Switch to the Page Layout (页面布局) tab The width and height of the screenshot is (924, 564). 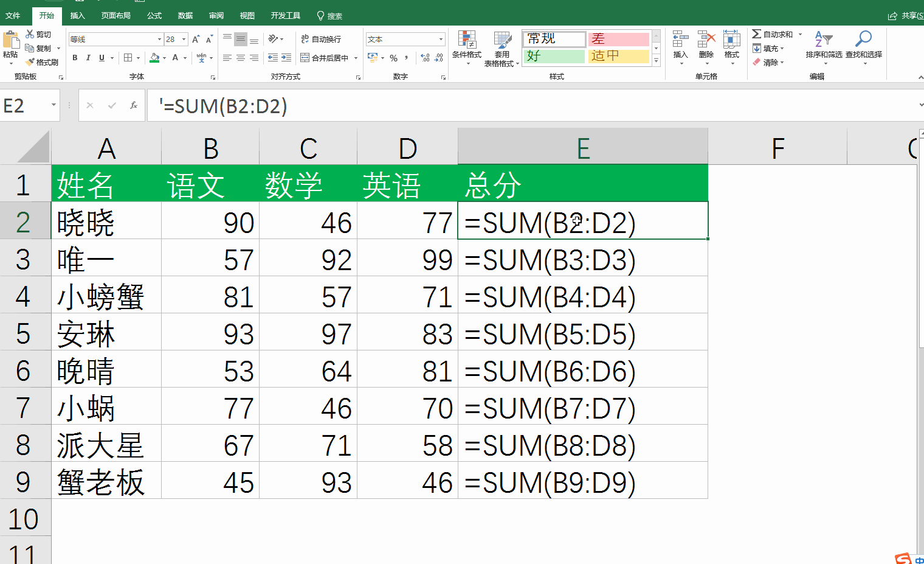(x=115, y=16)
